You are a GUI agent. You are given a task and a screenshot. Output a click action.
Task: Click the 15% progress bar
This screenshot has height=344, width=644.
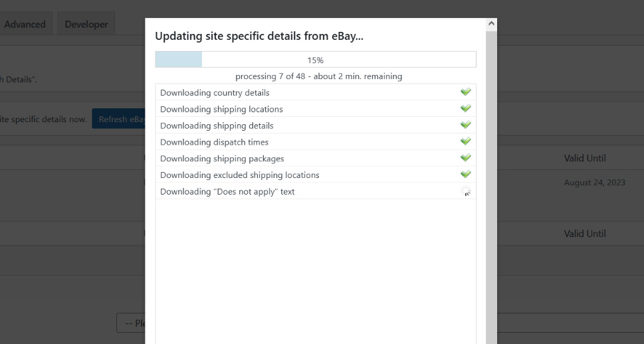[316, 60]
